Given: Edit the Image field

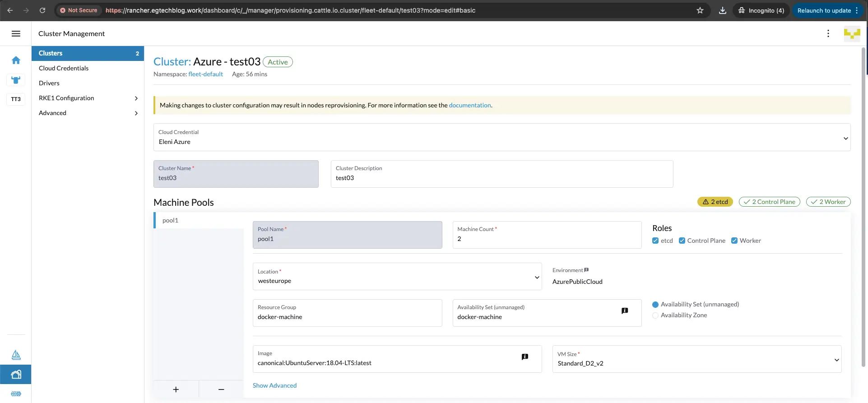Looking at the screenshot, I should tap(397, 359).
